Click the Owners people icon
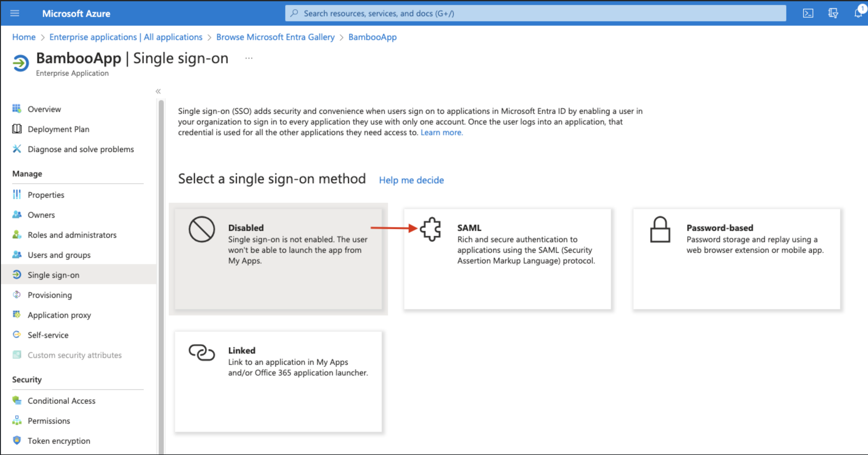This screenshot has height=455, width=868. (x=17, y=215)
